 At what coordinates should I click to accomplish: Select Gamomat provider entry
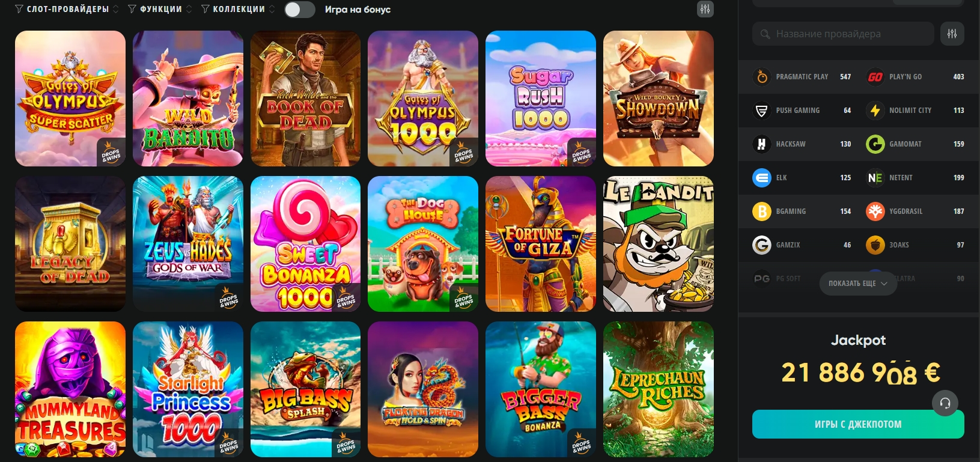[915, 144]
